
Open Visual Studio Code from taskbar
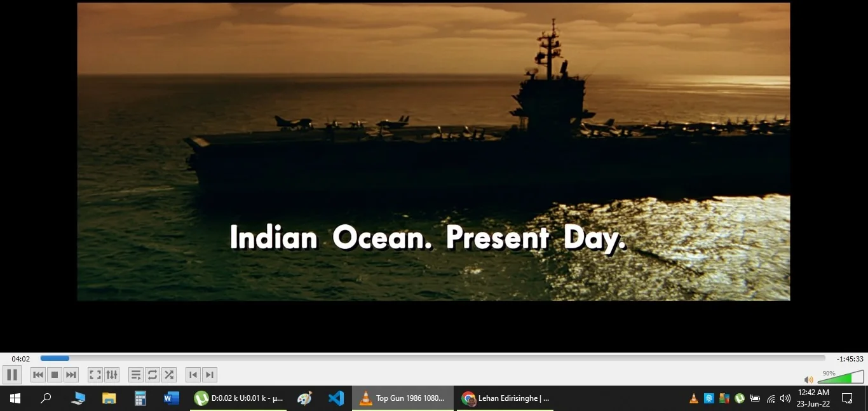[x=336, y=398]
